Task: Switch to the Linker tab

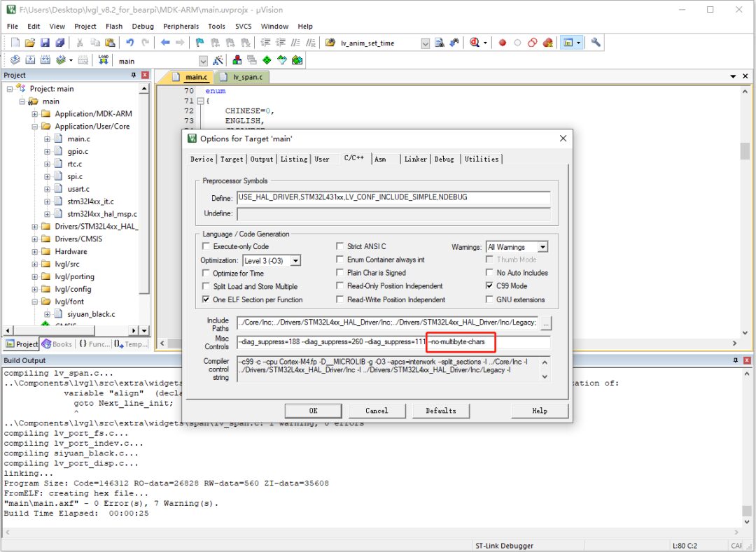Action: coord(416,159)
